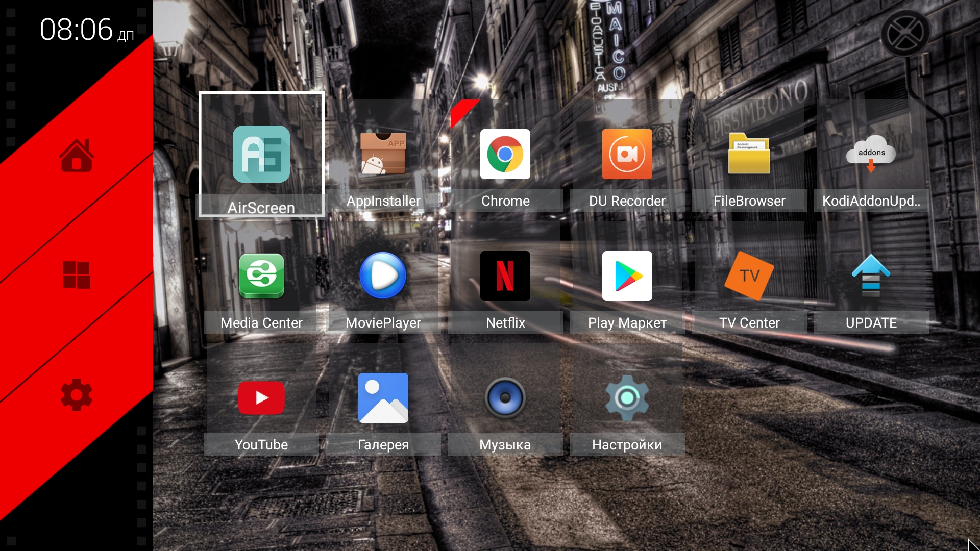Click the FileBrowser label text
This screenshot has width=980, height=551.
coord(749,201)
